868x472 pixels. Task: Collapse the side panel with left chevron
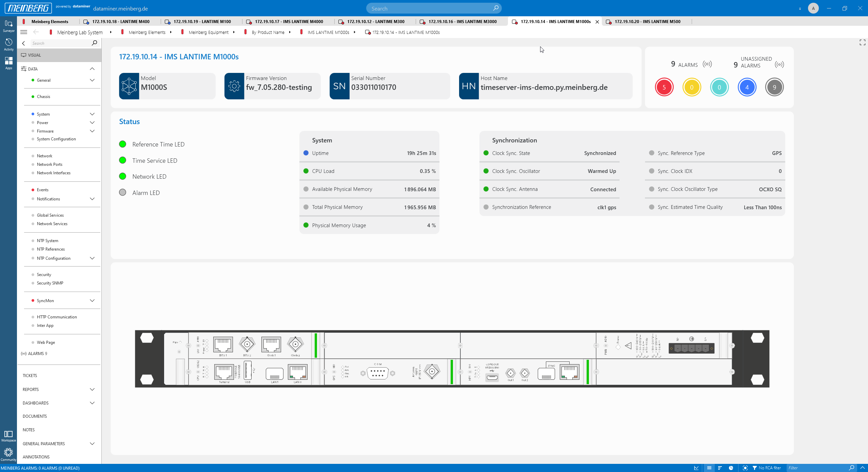coord(23,43)
